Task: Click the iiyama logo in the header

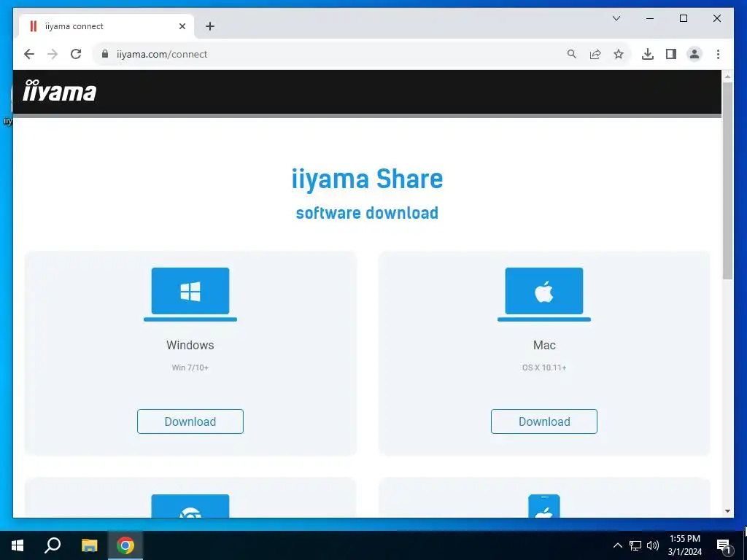Action: (60, 90)
